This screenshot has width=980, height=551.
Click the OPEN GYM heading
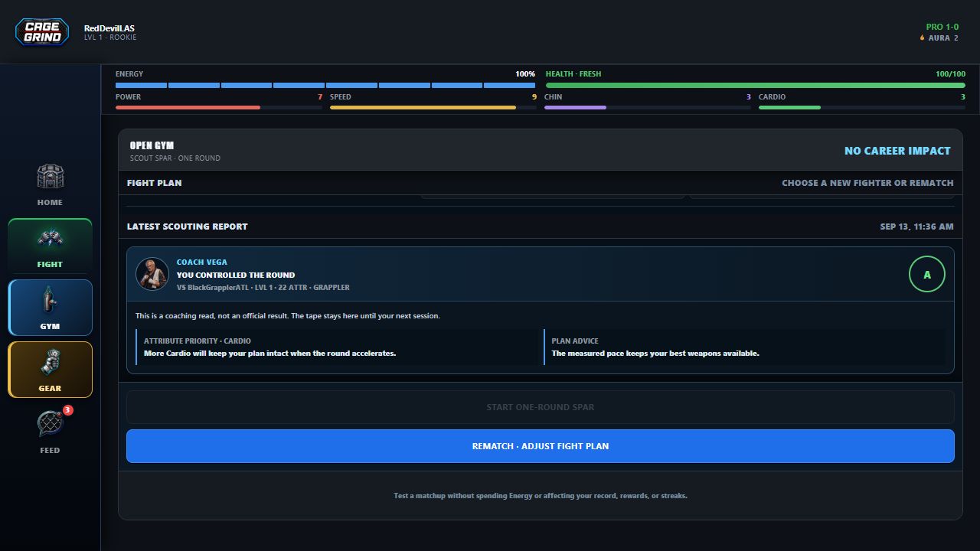pyautogui.click(x=152, y=145)
